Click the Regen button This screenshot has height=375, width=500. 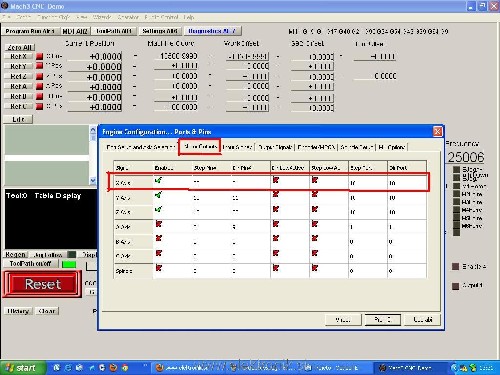click(15, 254)
